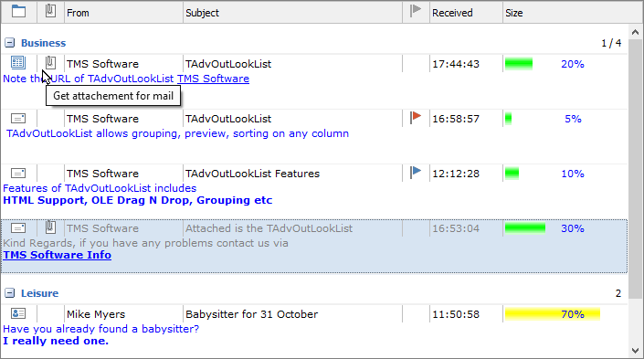Screen dimensions: 644x359
Task: Click the envelope icon of the 16:53:04 mail
Action: coord(18,228)
